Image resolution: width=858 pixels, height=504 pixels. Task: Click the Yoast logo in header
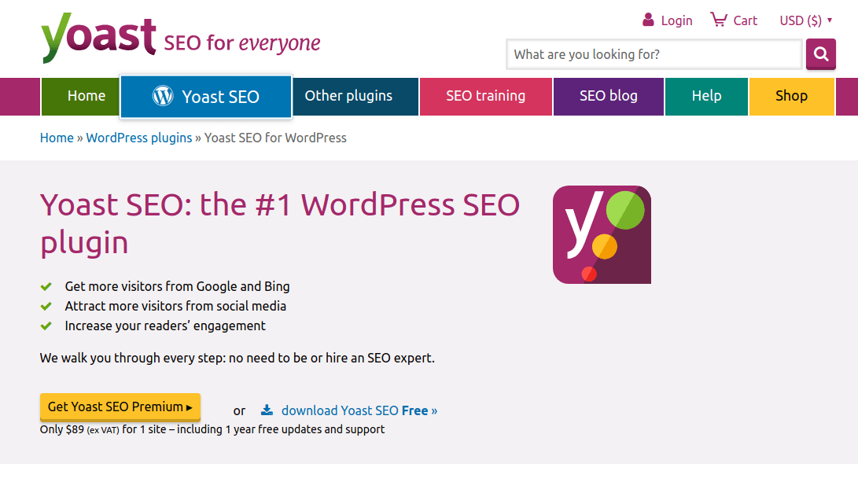[x=98, y=37]
